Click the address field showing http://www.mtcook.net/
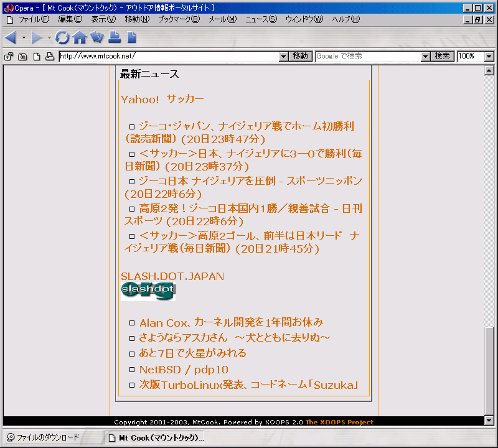 coord(169,56)
